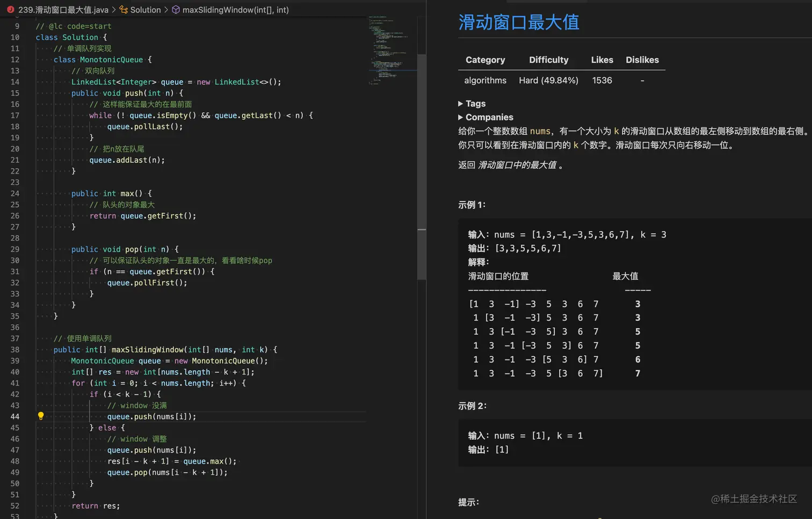Expand the Tags section
Viewport: 812px width, 519px height.
pyautogui.click(x=472, y=104)
